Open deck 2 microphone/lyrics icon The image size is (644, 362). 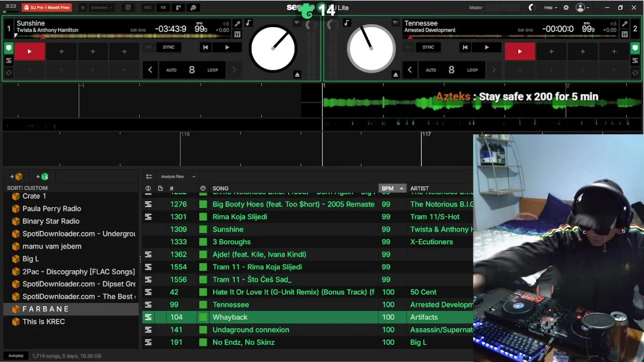[624, 24]
